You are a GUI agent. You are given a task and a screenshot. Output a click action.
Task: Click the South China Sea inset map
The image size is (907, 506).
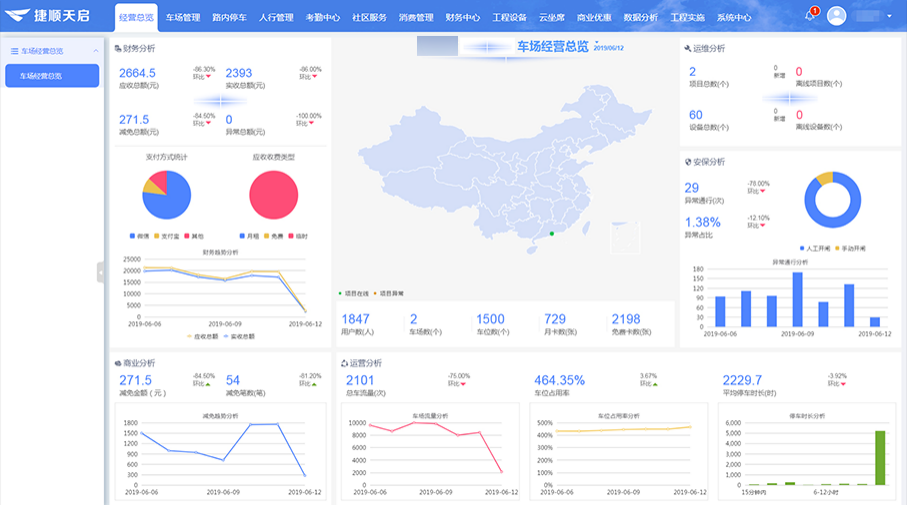click(x=625, y=237)
